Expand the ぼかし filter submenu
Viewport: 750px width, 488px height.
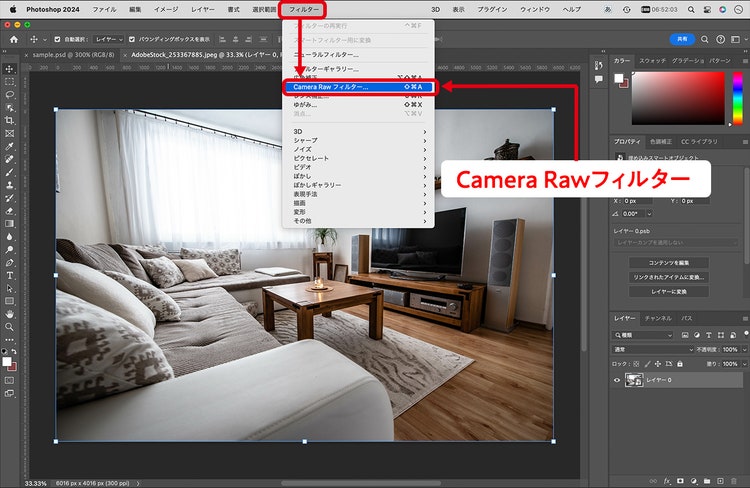[359, 176]
